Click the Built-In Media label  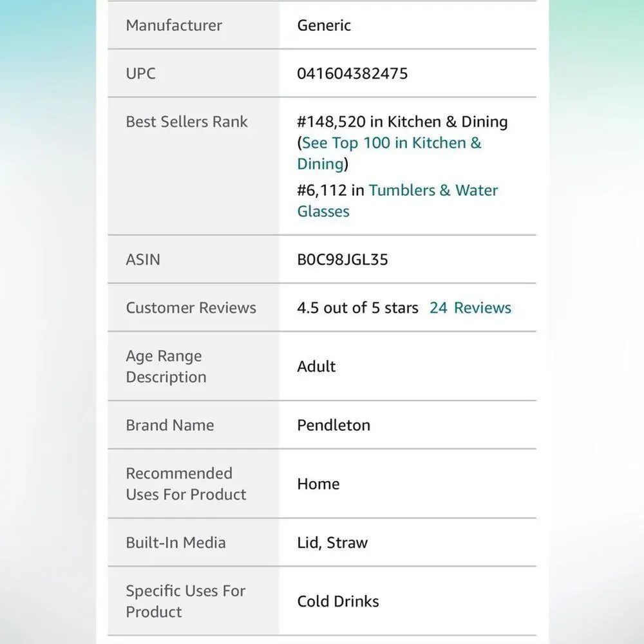pos(176,542)
